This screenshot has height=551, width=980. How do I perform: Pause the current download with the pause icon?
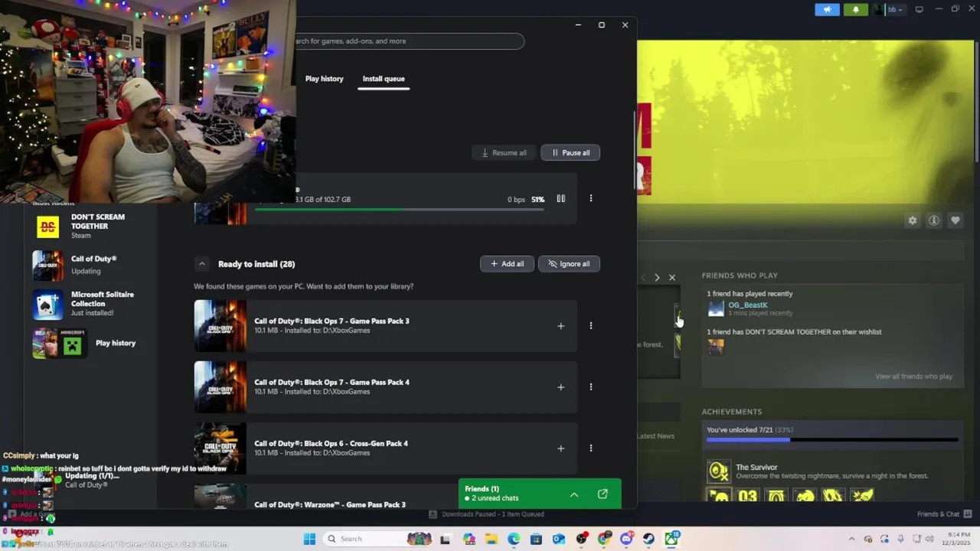(x=560, y=199)
